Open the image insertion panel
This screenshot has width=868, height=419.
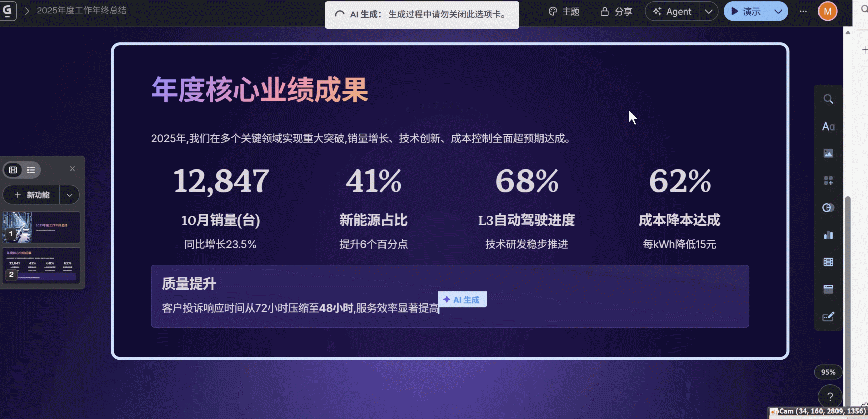click(x=828, y=153)
